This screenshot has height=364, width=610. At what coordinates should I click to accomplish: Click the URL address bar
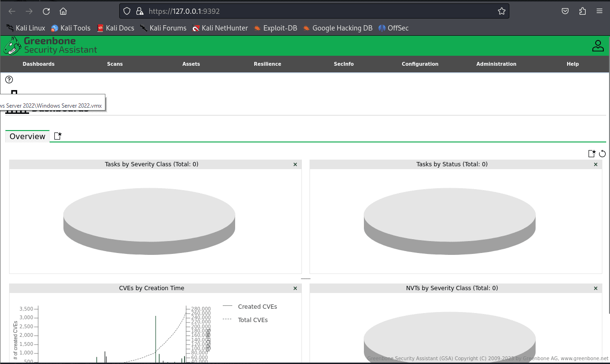tap(315, 11)
